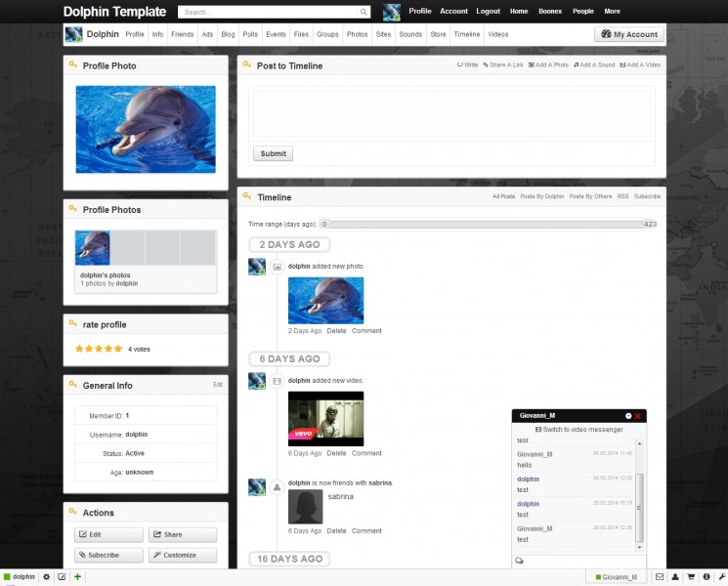
Task: Close the Giovanni_M chat with the red X
Action: tap(638, 416)
